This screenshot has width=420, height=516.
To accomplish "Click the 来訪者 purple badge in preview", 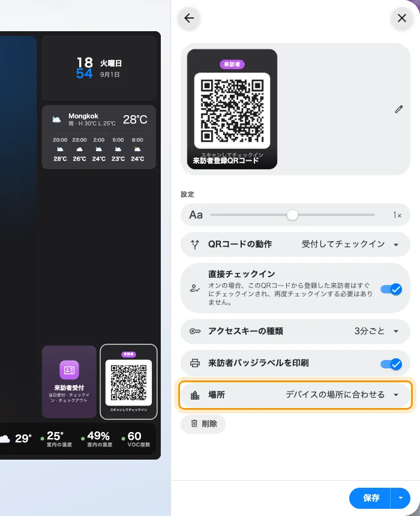I will (232, 64).
